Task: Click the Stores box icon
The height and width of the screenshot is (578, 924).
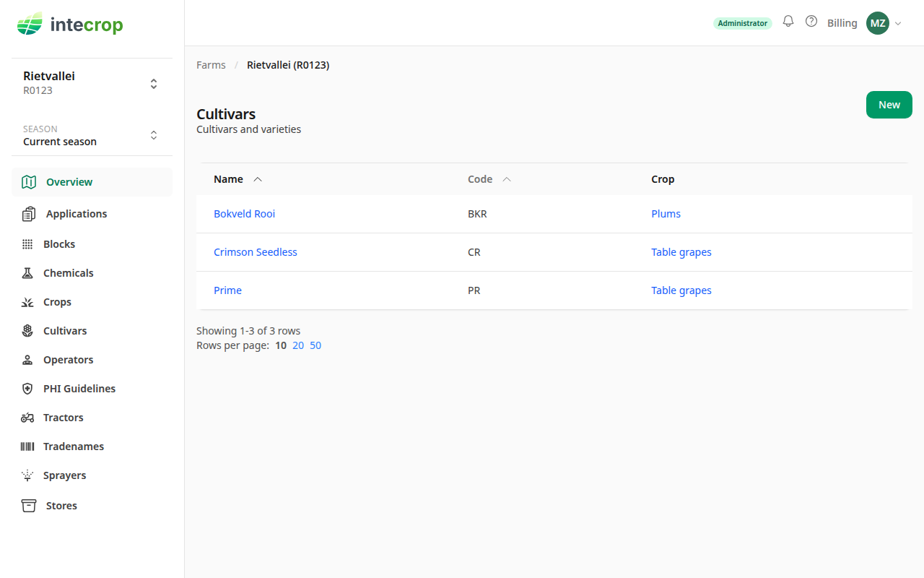Action: pyautogui.click(x=29, y=506)
